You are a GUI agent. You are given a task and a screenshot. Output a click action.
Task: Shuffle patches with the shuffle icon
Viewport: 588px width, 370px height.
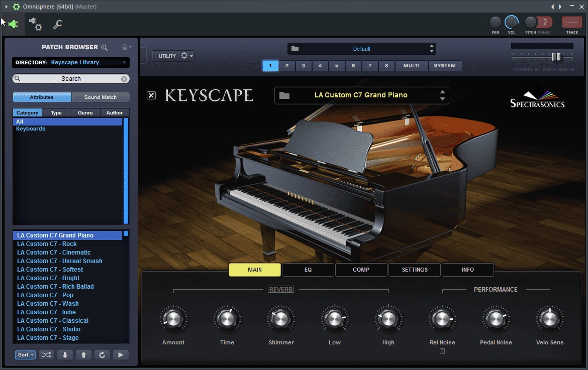(46, 355)
